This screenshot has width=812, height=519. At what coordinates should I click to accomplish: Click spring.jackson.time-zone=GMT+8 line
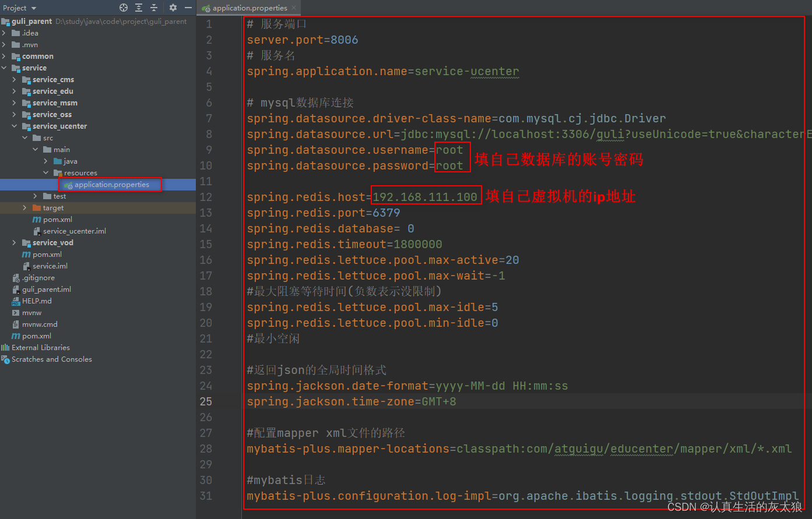point(351,402)
